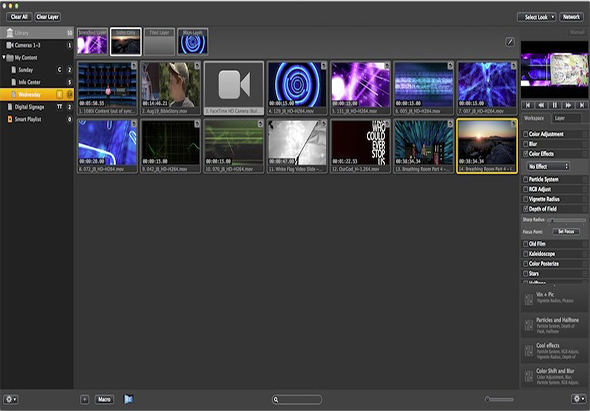Click the My Content folder icon
This screenshot has width=590, height=411.
(x=10, y=58)
